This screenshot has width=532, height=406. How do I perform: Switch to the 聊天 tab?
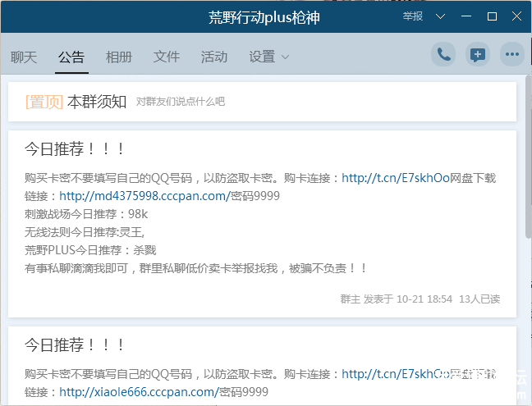(x=24, y=57)
